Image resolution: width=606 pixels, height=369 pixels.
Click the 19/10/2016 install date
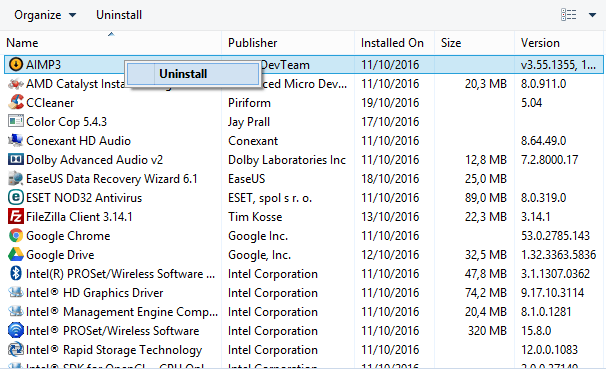[x=390, y=103]
